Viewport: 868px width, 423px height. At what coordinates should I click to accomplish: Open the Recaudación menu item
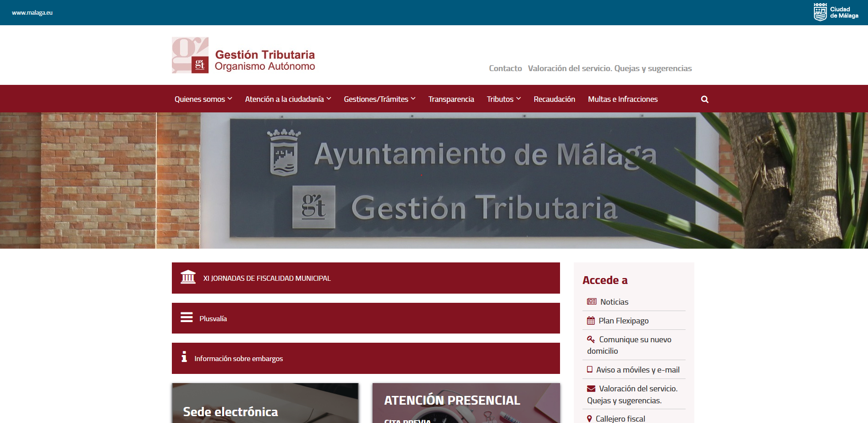click(x=554, y=99)
